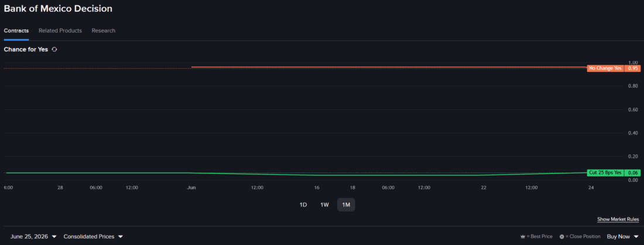Select the 1W chart range

[324, 205]
